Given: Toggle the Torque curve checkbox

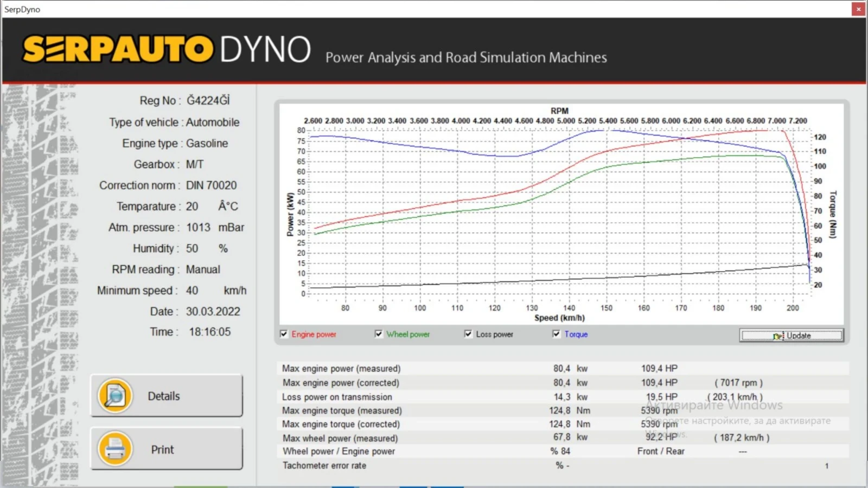Looking at the screenshot, I should (556, 334).
